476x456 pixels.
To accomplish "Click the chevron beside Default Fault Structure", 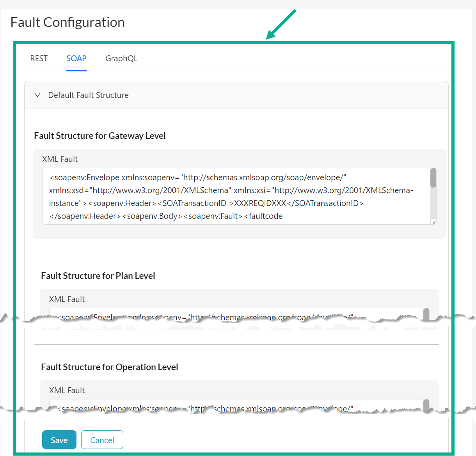I will tap(37, 95).
